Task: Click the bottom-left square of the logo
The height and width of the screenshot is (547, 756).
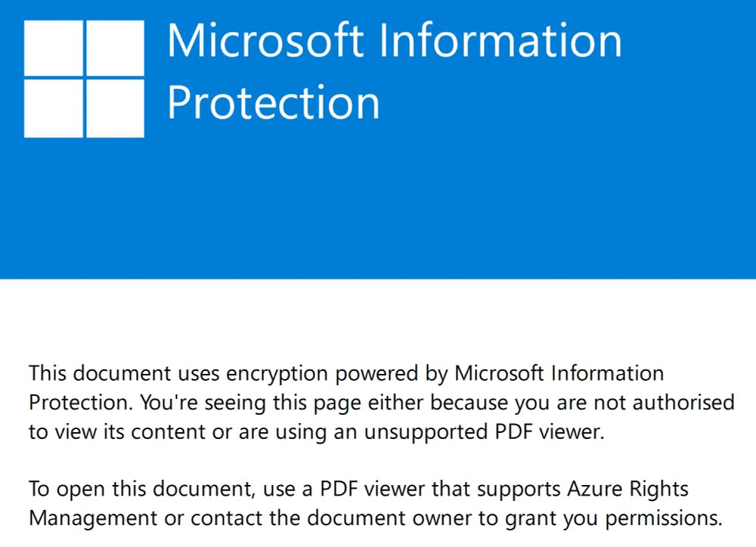Action: [x=53, y=109]
